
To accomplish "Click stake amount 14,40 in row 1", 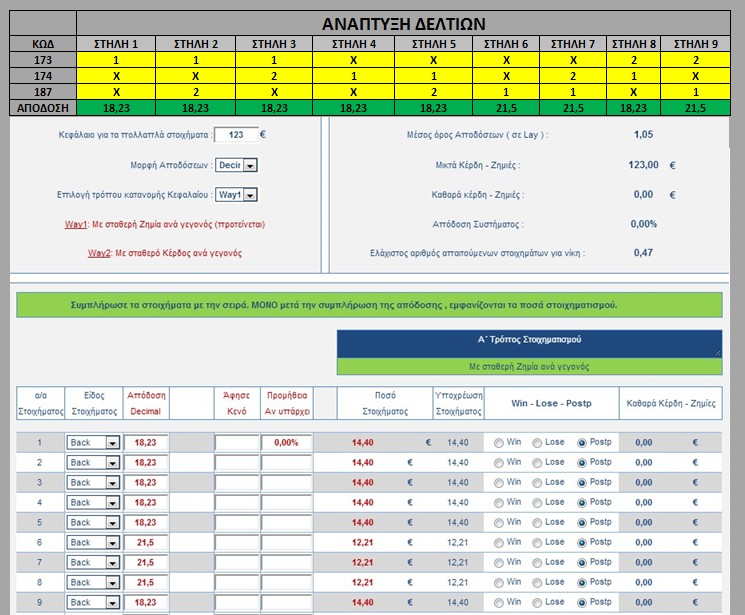I will click(363, 443).
